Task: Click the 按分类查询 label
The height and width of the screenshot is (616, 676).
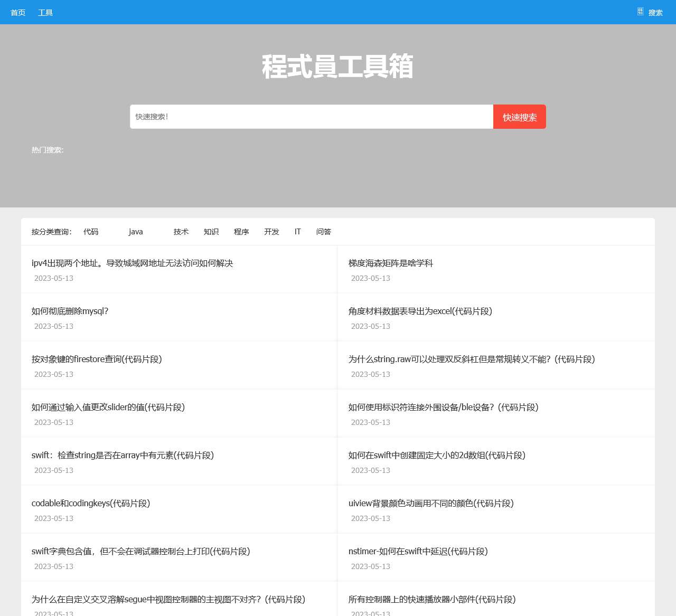Action: coord(52,232)
